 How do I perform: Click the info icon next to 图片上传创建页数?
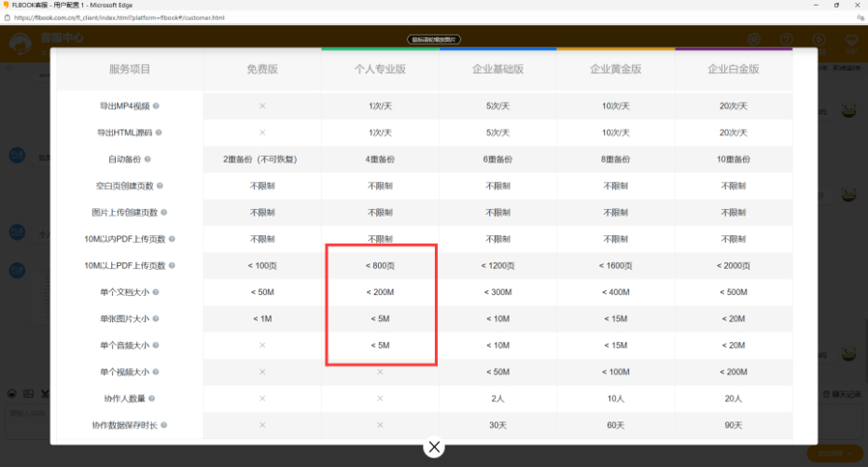pos(164,213)
